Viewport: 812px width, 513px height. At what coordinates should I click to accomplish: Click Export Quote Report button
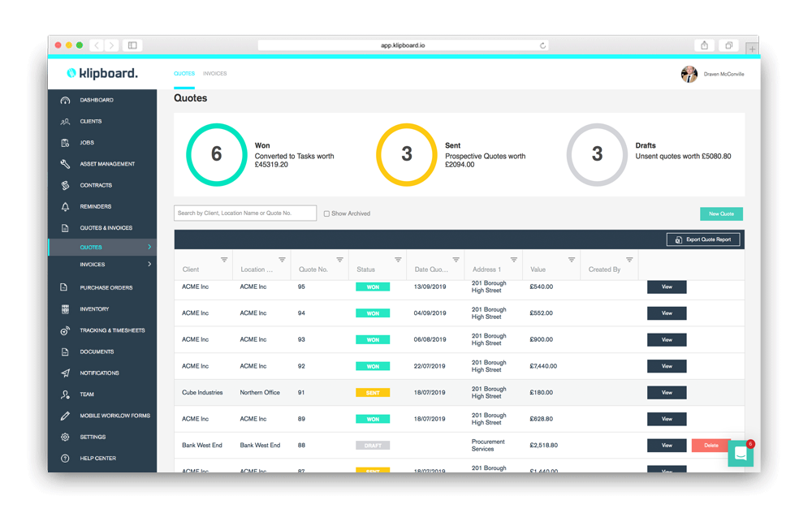tap(703, 239)
